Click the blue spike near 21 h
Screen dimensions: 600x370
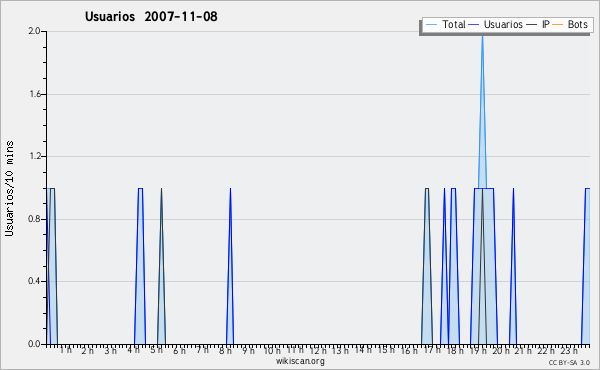click(x=513, y=266)
